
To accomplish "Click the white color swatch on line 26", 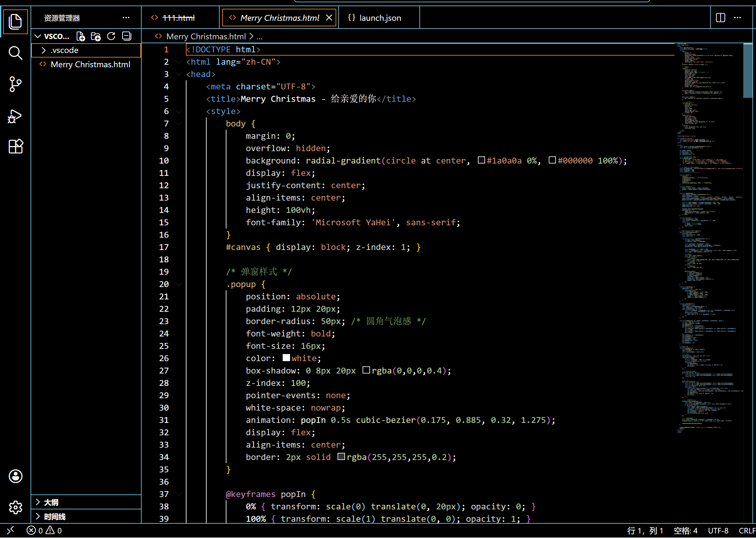I will click(286, 358).
